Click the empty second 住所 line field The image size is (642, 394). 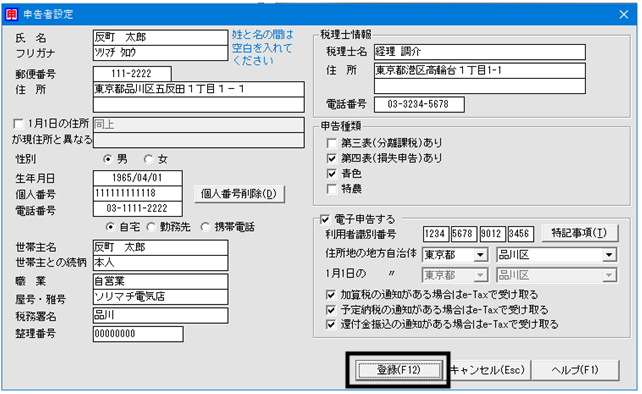pos(199,104)
